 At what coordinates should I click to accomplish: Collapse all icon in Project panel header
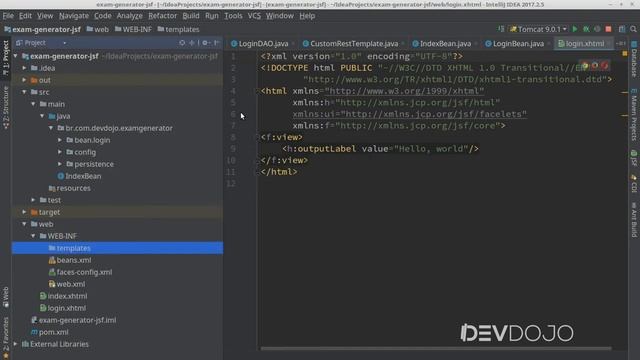point(191,43)
